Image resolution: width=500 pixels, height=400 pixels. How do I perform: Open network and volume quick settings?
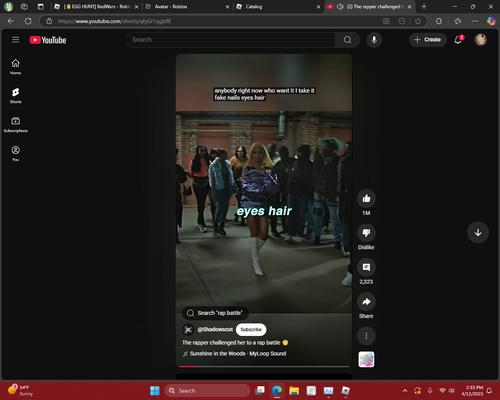point(447,391)
